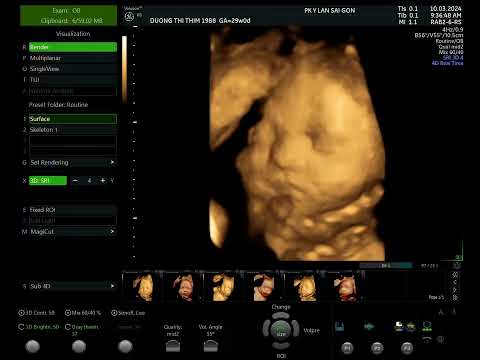The height and width of the screenshot is (360, 480).
Task: Go to previous clipboard page arrow
Action: point(455,282)
